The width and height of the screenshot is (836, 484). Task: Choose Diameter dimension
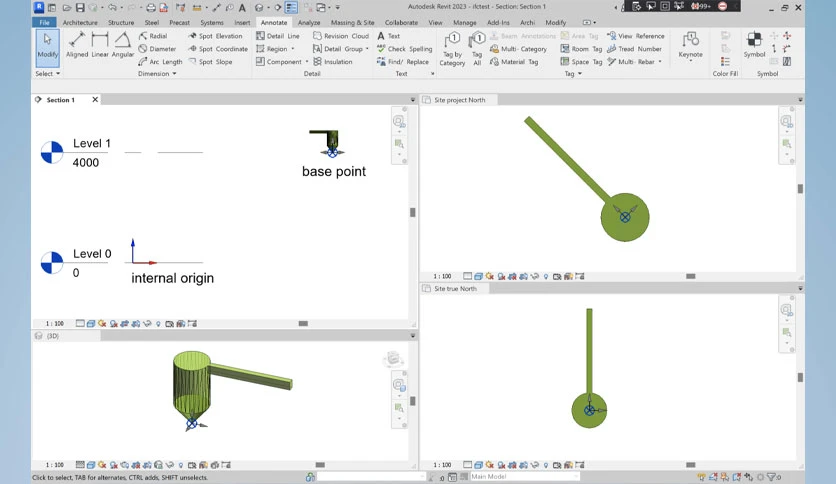tap(157, 49)
